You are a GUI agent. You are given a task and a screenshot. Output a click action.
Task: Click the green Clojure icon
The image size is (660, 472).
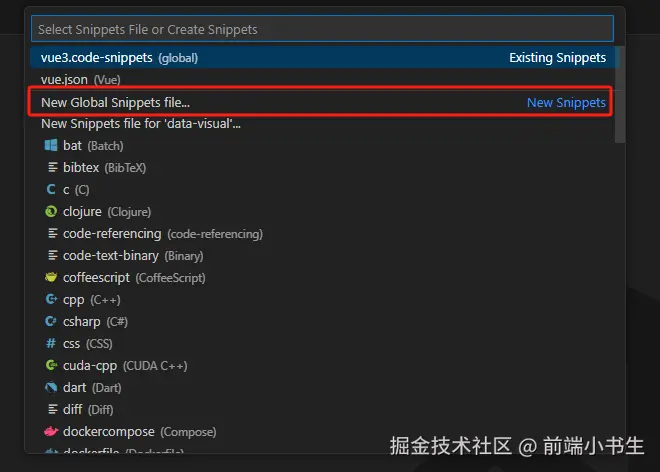51,212
